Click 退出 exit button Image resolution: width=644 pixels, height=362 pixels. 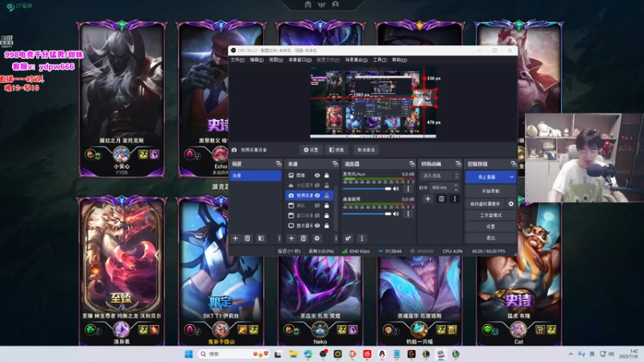click(491, 238)
